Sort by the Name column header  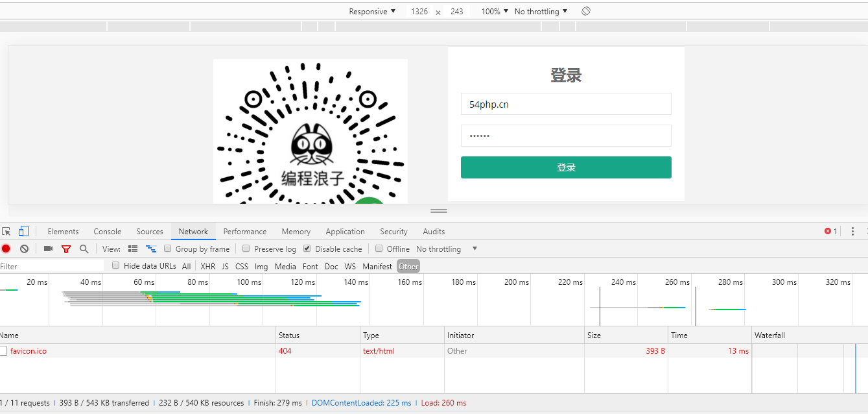tap(137, 335)
